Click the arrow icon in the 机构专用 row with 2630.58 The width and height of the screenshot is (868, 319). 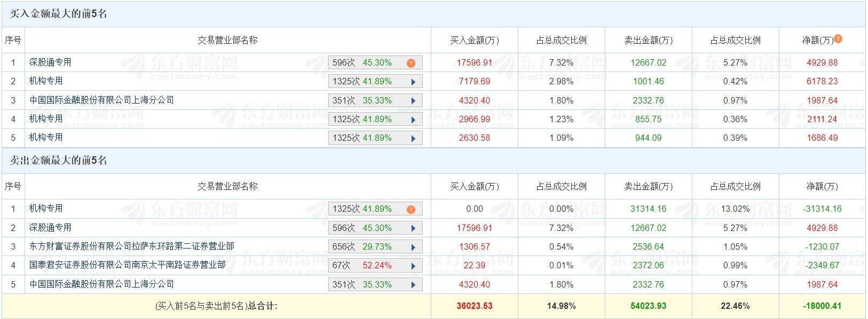413,139
